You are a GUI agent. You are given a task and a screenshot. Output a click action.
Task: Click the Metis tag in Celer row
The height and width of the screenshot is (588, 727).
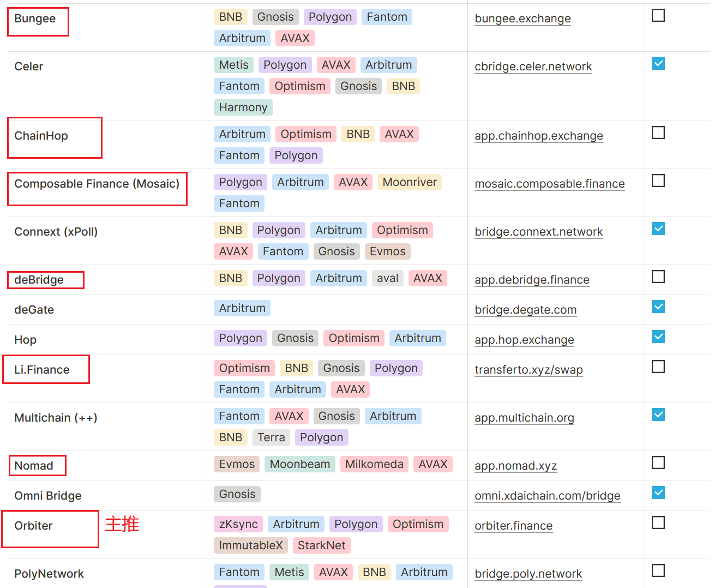coord(233,65)
